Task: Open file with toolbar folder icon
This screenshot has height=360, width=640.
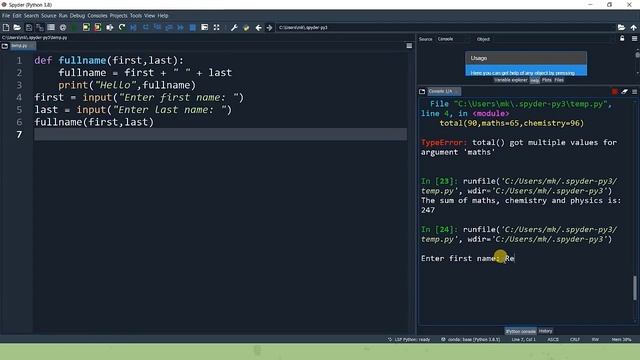Action: 17,27
